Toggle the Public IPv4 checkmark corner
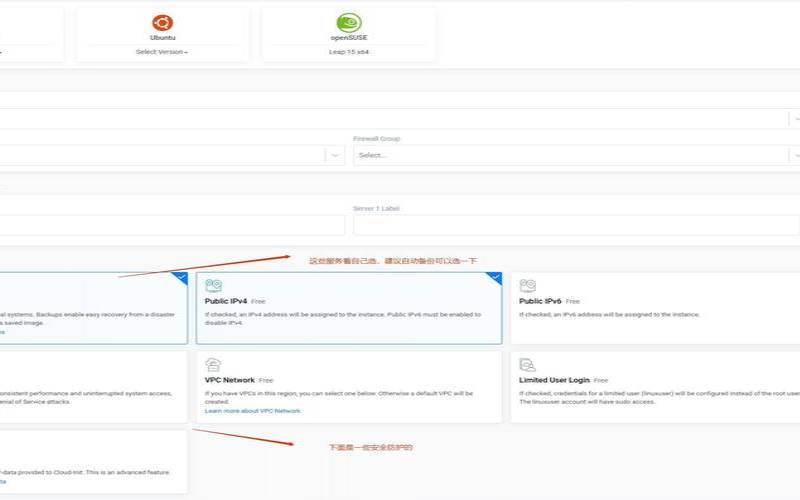Viewport: 800px width, 500px height. tap(494, 277)
